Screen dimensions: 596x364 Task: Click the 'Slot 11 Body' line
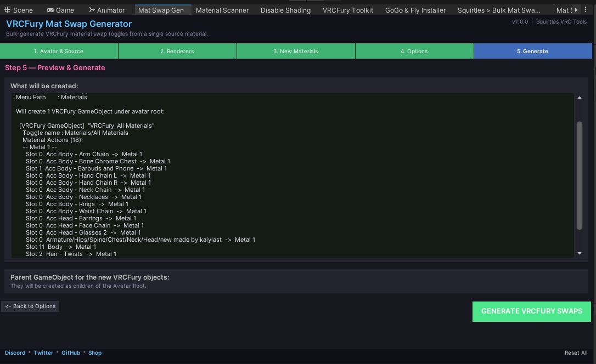pyautogui.click(x=61, y=247)
